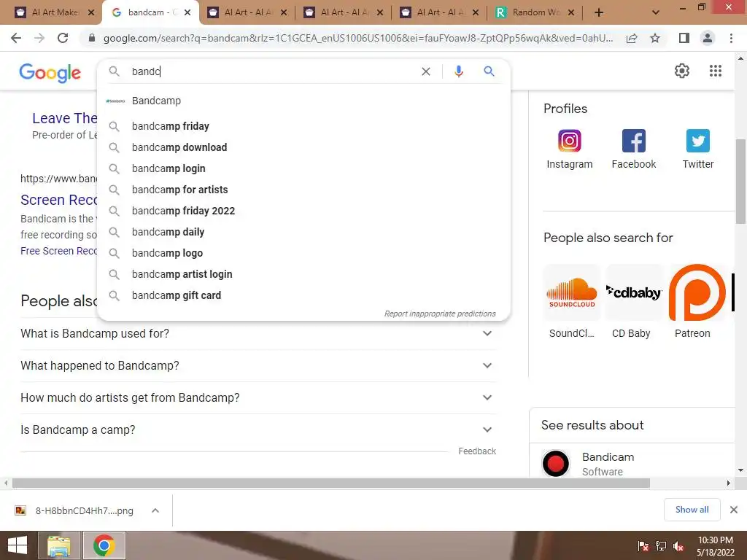
Task: Switch to the AI Art Maker tab
Action: click(53, 13)
